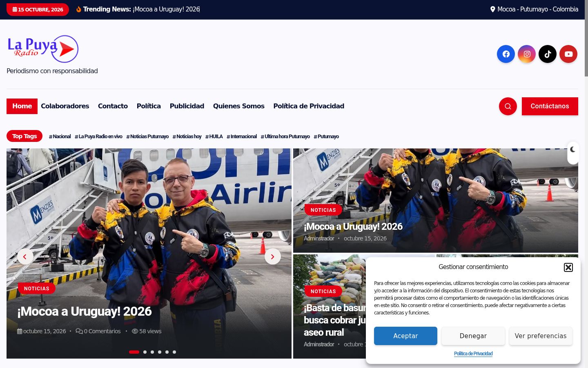This screenshot has height=368, width=588.
Task: Open 0 Comentarios link on slider
Action: (98, 331)
